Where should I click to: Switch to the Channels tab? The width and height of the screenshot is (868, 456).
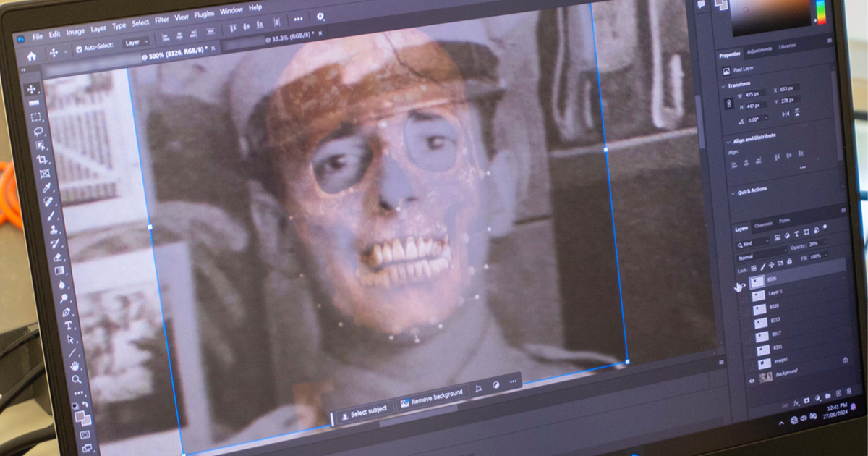[x=763, y=223]
